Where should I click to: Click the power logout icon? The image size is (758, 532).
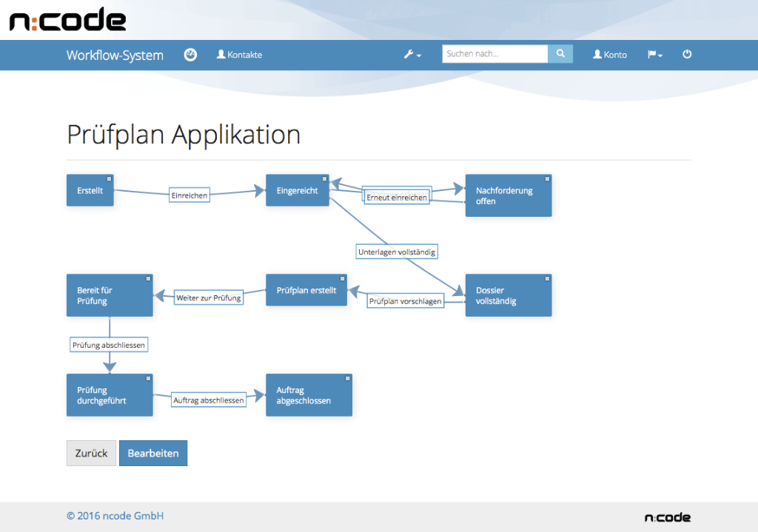coord(687,54)
